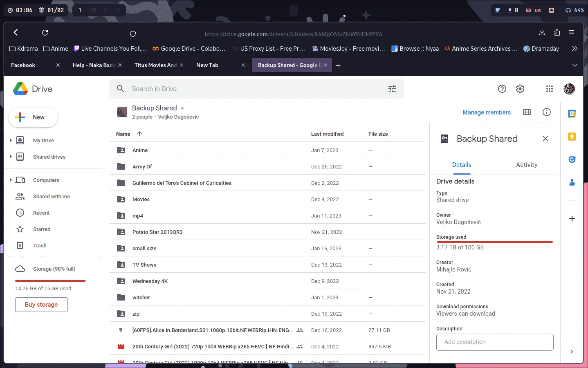This screenshot has height=368, width=588.
Task: Open browser downloads
Action: (x=542, y=32)
